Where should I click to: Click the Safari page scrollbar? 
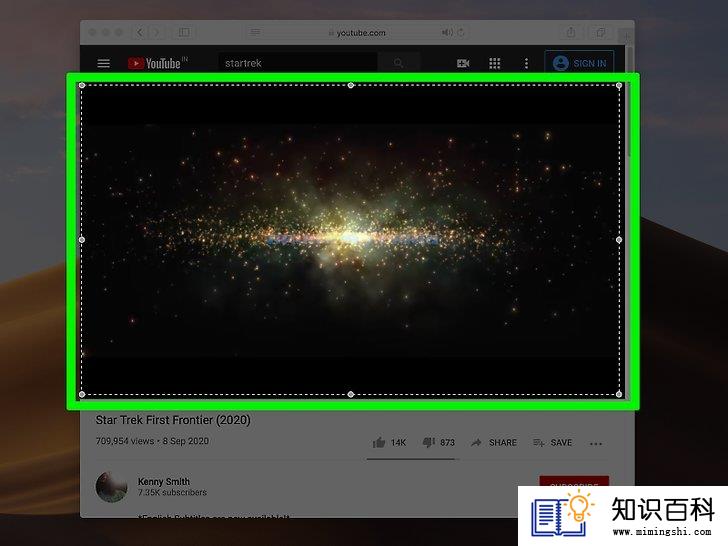(x=630, y=102)
